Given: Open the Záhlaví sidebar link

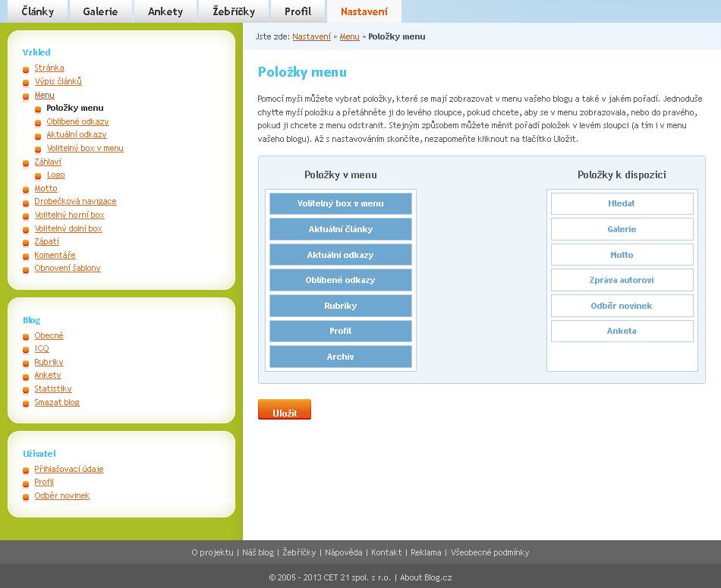Looking at the screenshot, I should [x=48, y=162].
